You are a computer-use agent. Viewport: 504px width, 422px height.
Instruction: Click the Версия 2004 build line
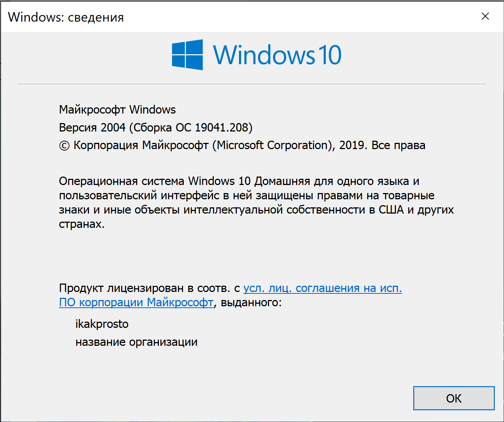156,127
